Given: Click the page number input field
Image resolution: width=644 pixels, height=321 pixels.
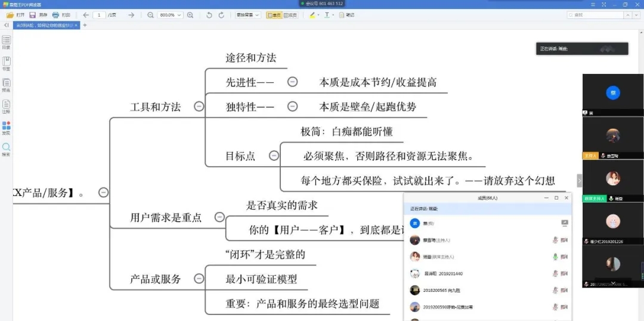Looking at the screenshot, I should click(x=100, y=15).
